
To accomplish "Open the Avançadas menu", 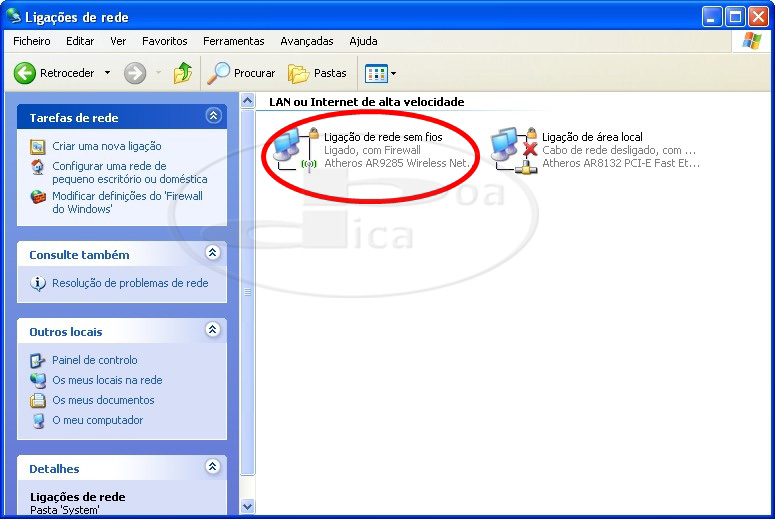I will [x=306, y=41].
